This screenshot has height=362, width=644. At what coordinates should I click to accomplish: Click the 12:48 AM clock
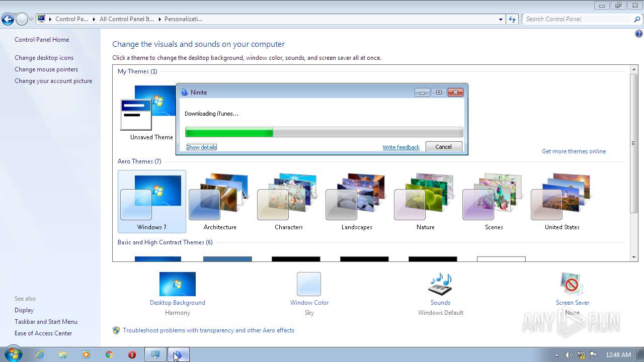[618, 355]
